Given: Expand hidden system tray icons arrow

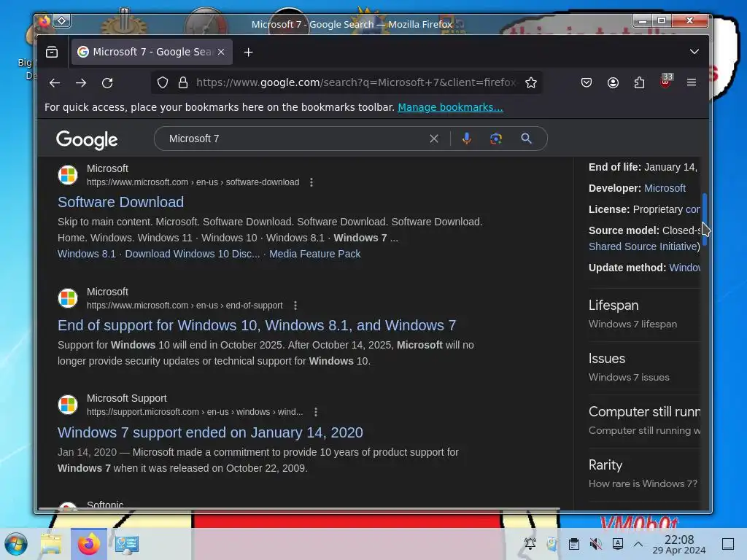Looking at the screenshot, I should point(638,543).
